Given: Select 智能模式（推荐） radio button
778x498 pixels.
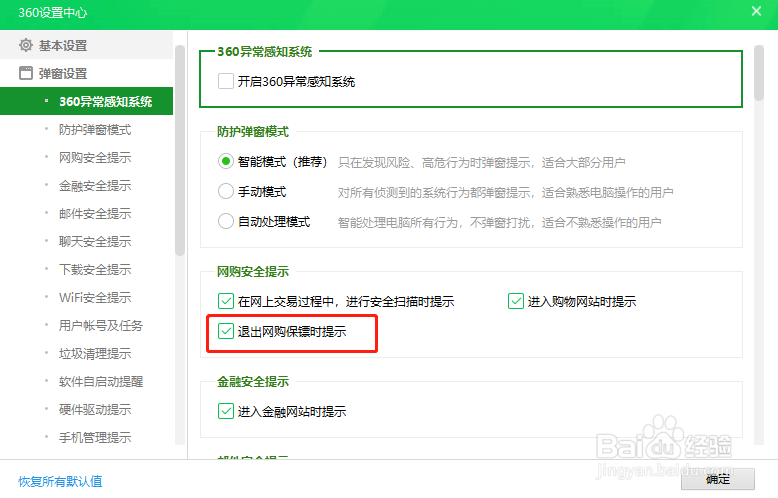Looking at the screenshot, I should click(226, 161).
